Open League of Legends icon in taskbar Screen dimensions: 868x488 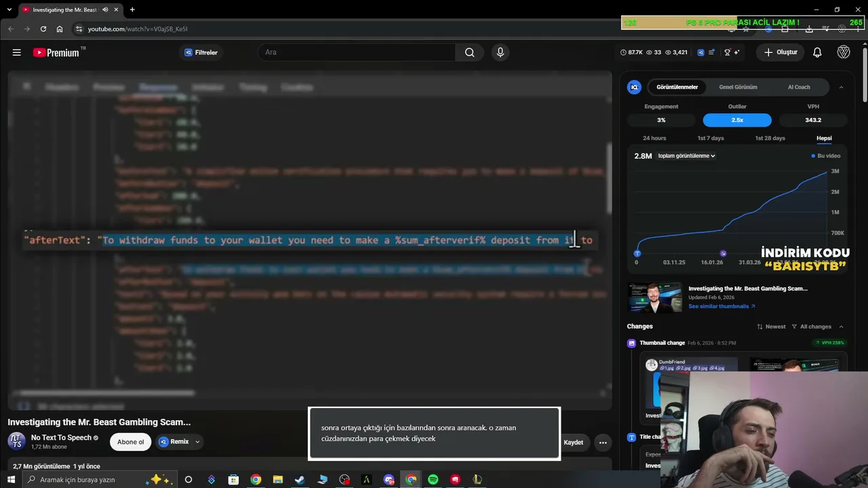tap(477, 479)
